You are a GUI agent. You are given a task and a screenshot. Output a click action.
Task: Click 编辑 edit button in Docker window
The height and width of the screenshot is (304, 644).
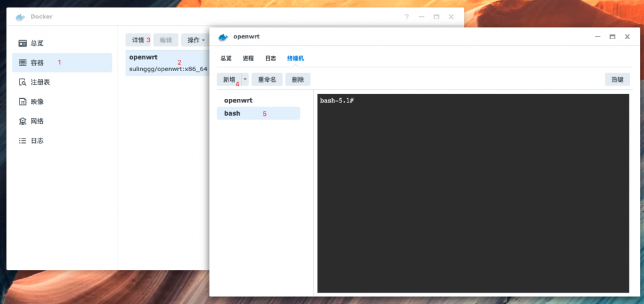click(x=166, y=40)
